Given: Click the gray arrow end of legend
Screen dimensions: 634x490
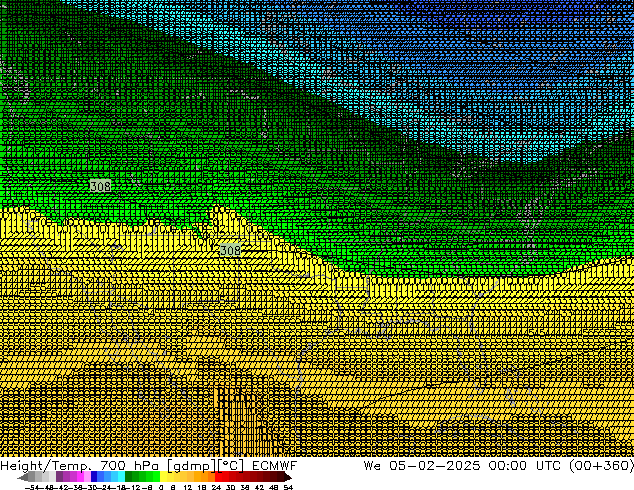Looking at the screenshot, I should pyautogui.click(x=22, y=477).
